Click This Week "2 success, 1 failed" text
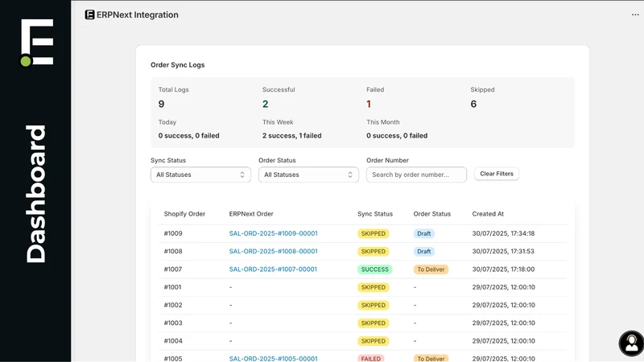 (292, 135)
